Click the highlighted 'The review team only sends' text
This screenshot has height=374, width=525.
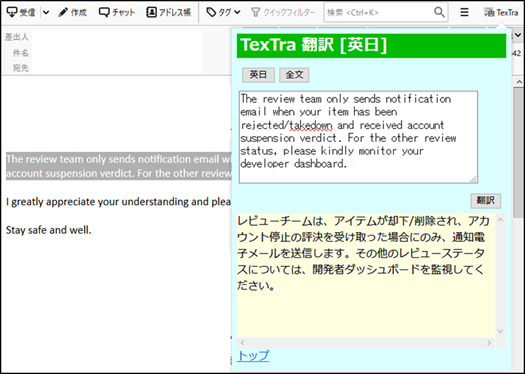click(x=119, y=166)
